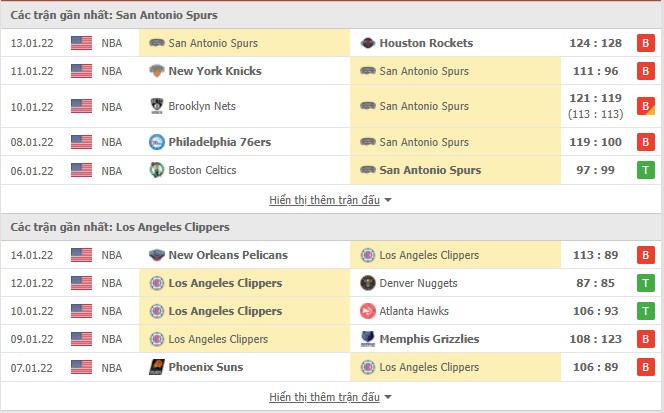The width and height of the screenshot is (664, 413).
Task: Click the Boston Celtics logo
Action: [x=157, y=170]
